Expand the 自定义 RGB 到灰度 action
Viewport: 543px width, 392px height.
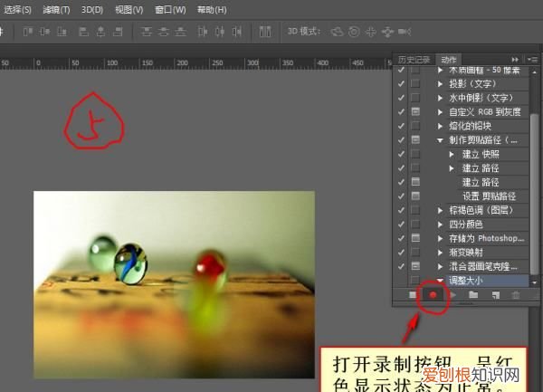point(440,112)
